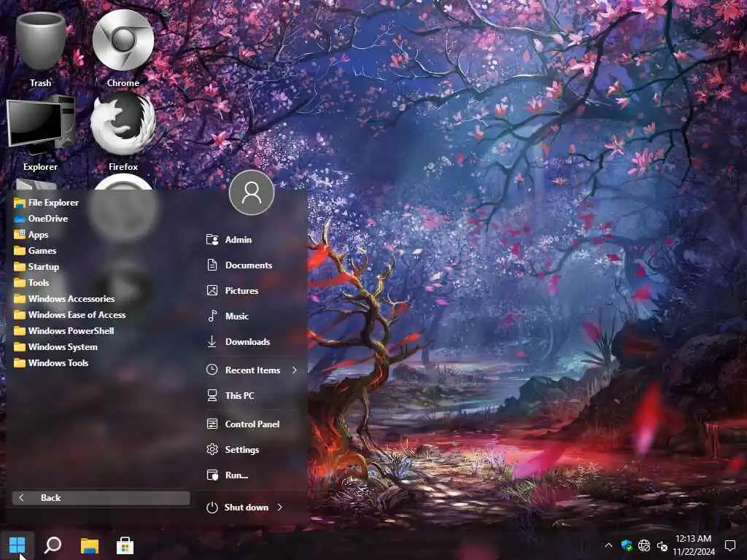Screen dimensions: 747x560
Task: Open the Trash desktop icon
Action: (x=41, y=49)
